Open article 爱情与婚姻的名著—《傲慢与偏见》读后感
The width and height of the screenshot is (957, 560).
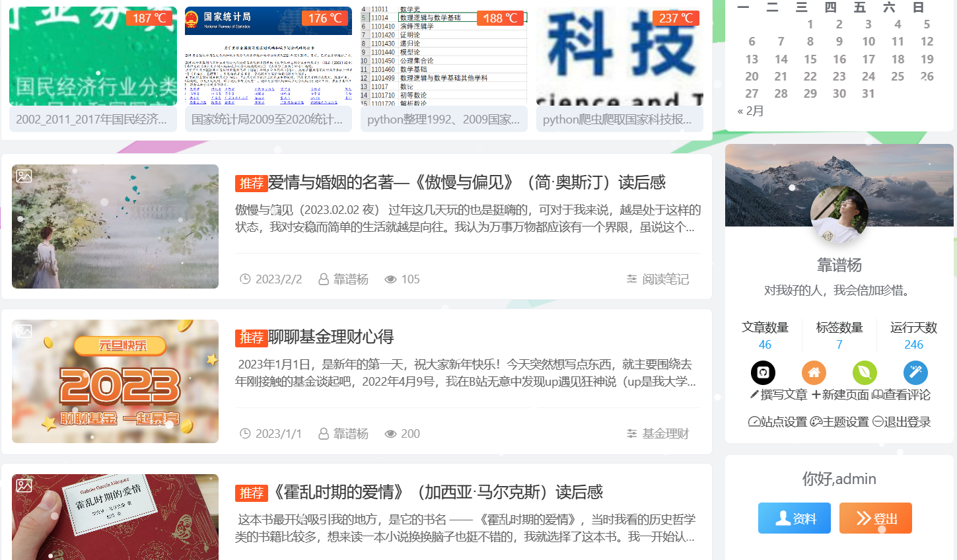click(467, 182)
